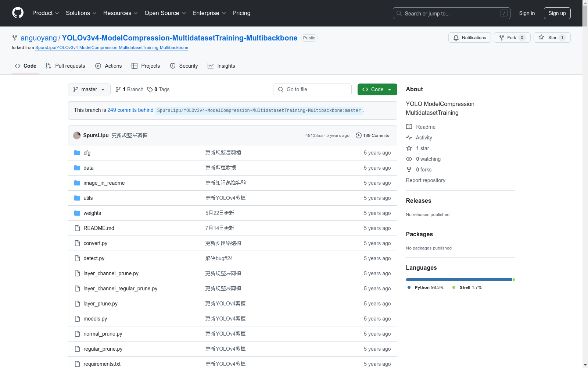Click the GitHub logo home icon
The width and height of the screenshot is (588, 368).
(18, 13)
